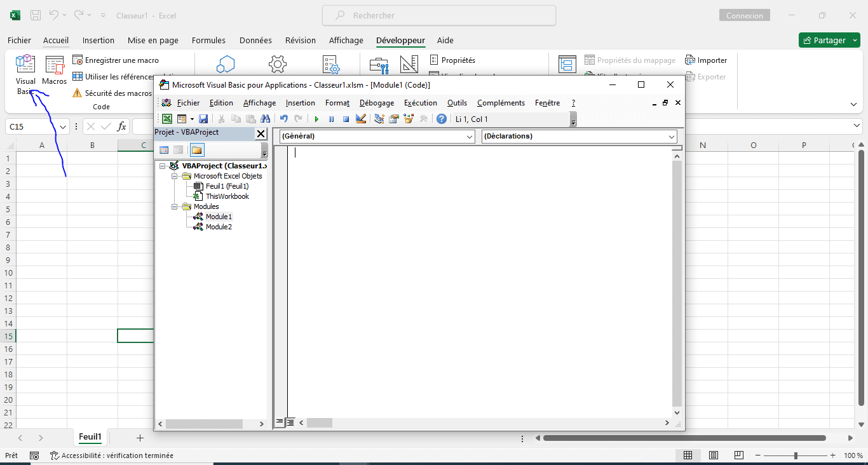The width and height of the screenshot is (868, 465).
Task: Switch to Design Mode in VBA toolbar
Action: click(361, 119)
